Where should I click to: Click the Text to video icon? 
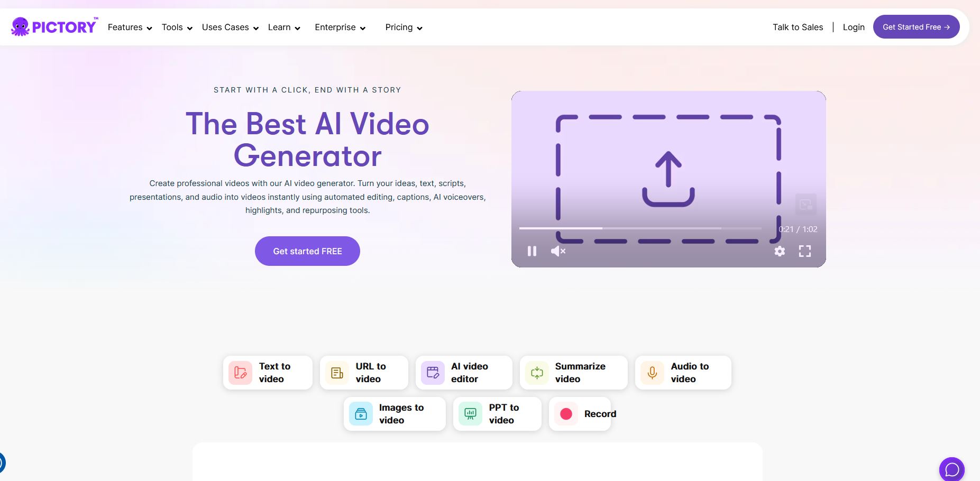tap(240, 373)
